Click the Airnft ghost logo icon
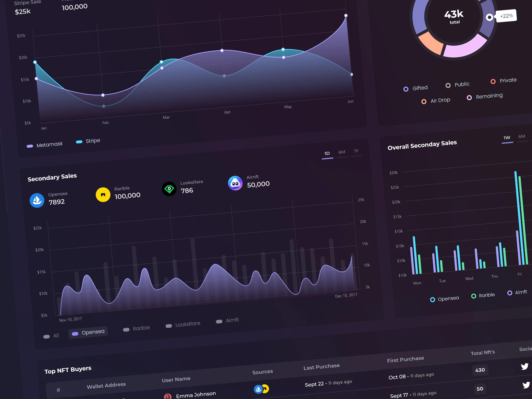 235,183
